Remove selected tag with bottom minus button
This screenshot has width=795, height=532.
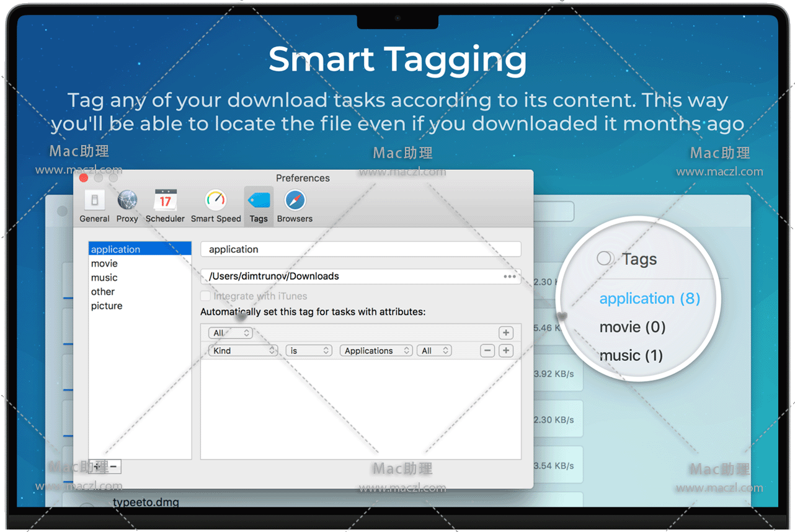[113, 467]
